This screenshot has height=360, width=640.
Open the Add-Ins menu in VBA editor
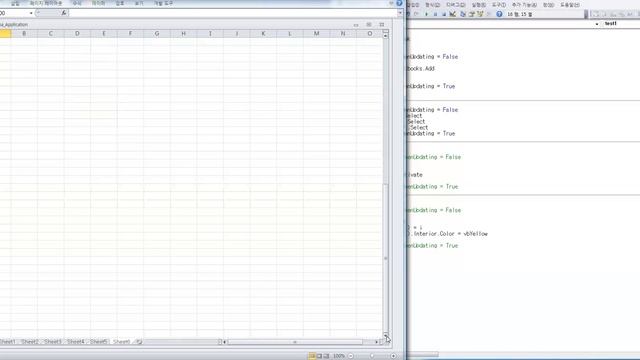tap(524, 5)
